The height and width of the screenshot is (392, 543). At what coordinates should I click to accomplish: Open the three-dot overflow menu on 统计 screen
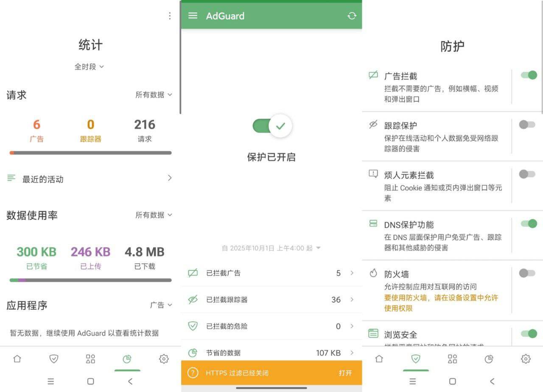click(x=170, y=16)
